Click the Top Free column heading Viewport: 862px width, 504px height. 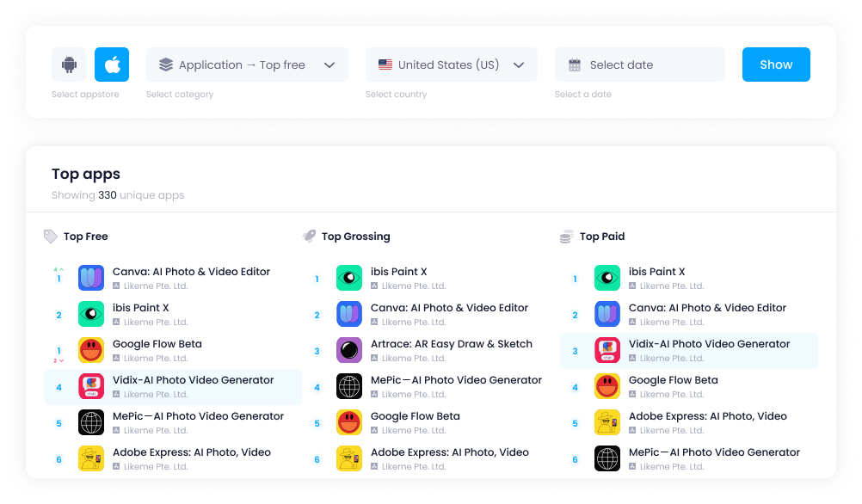[x=86, y=237]
